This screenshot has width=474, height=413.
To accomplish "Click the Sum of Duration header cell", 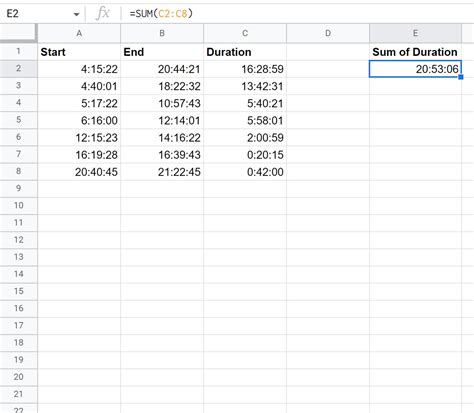I will (415, 52).
